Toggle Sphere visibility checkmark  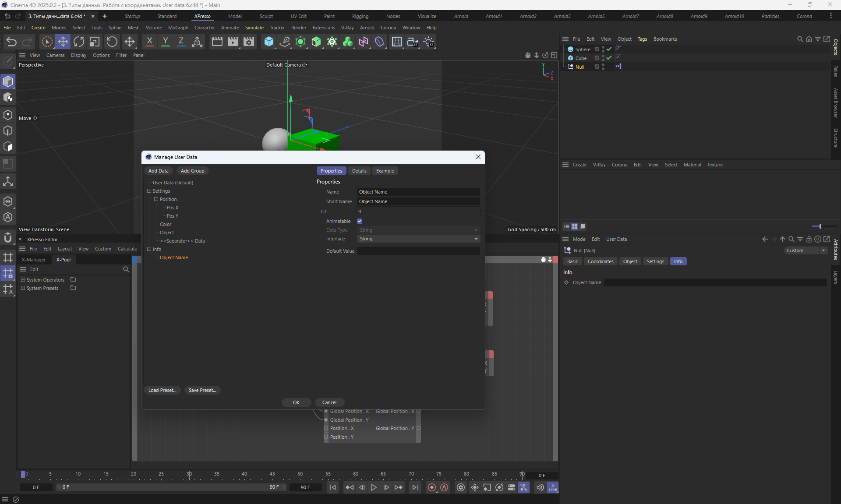coord(609,49)
